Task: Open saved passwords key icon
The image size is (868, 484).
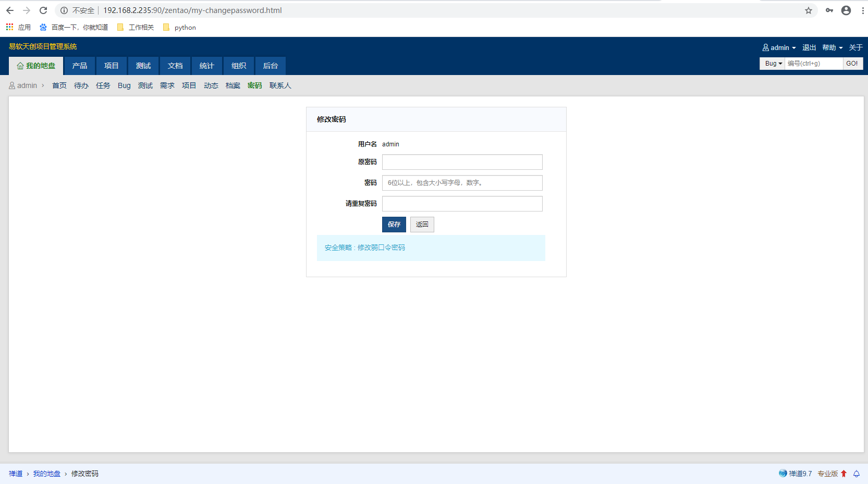Action: (x=829, y=10)
